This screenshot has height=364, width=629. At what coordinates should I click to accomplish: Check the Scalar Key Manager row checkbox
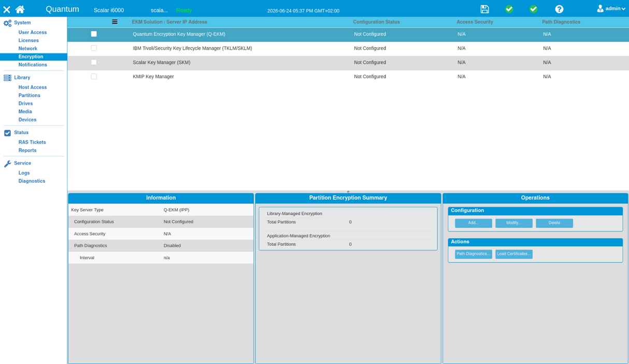[x=94, y=62]
